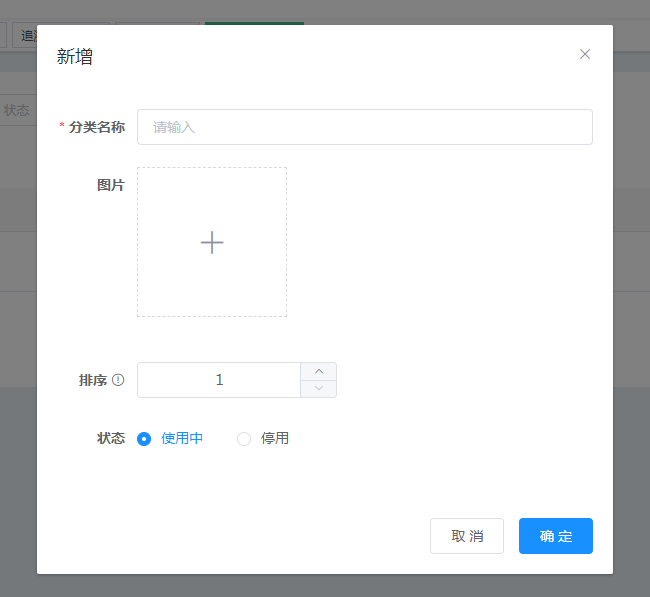Increase the 排序 value with up arrow
This screenshot has width=650, height=597.
click(x=319, y=371)
